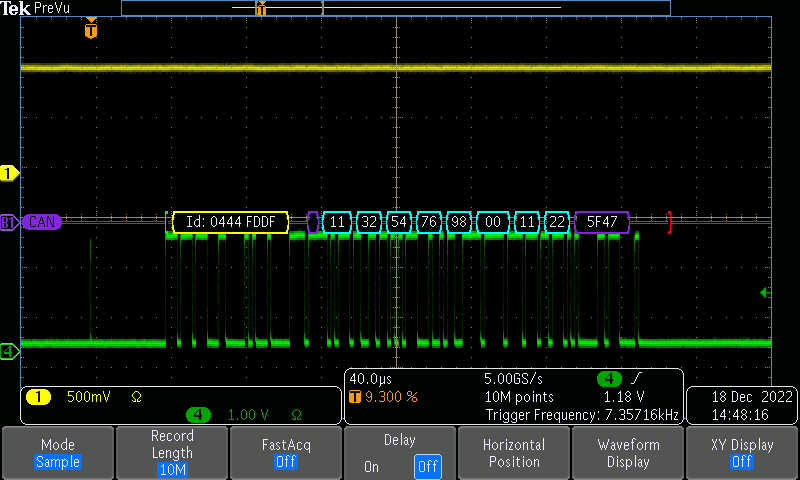The height and width of the screenshot is (480, 800).
Task: Click the 9.300 % trigger position readout
Action: 391,397
